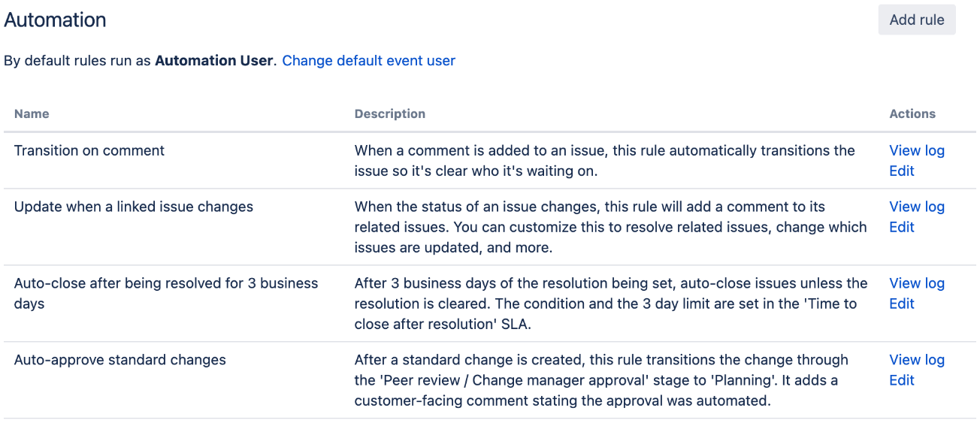Edit the Transition on comment rule
This screenshot has width=980, height=423.
coord(902,171)
